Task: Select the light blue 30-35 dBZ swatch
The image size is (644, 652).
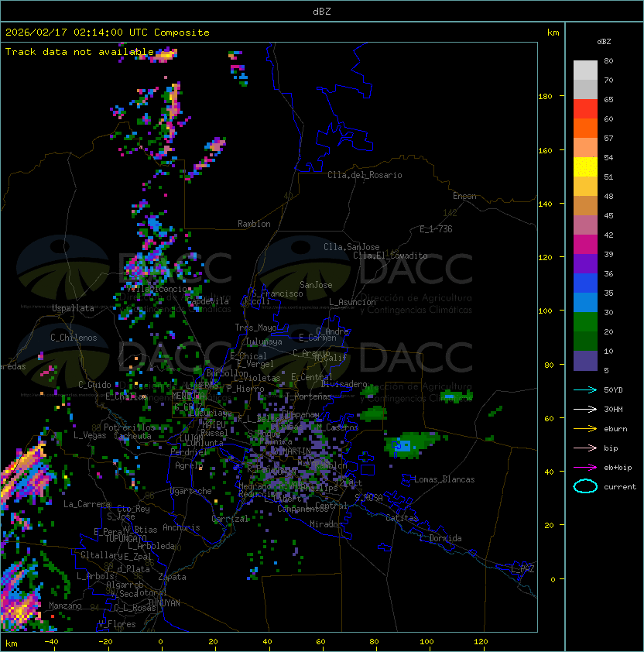Action: [585, 303]
